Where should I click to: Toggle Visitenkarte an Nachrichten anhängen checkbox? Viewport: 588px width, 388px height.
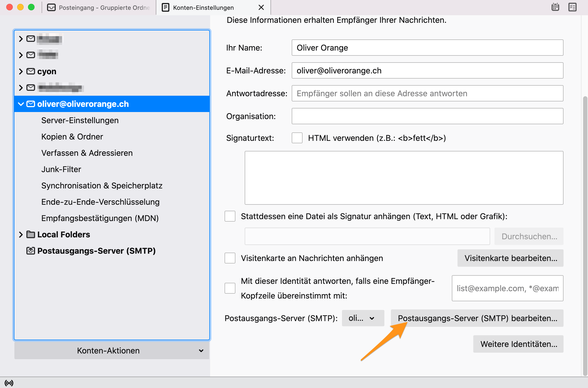[230, 258]
